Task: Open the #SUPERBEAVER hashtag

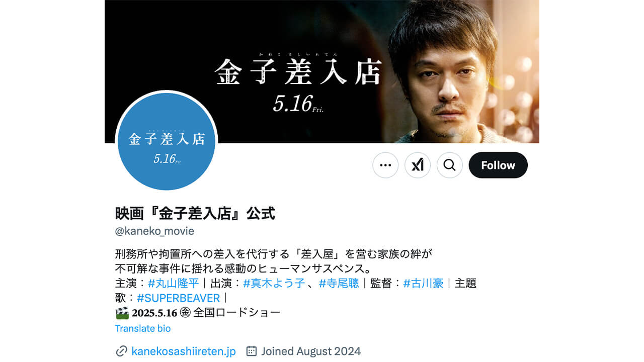Action: click(x=179, y=298)
